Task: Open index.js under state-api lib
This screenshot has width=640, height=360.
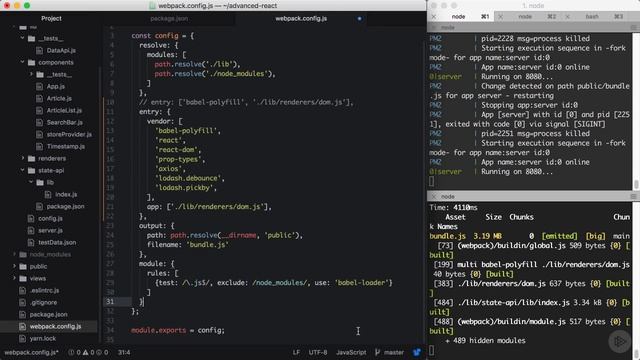Action: pos(66,194)
